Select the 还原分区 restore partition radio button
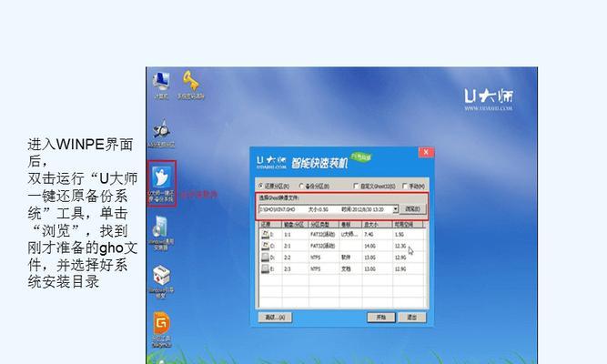Screen dimensions: 607x364 click(261, 187)
